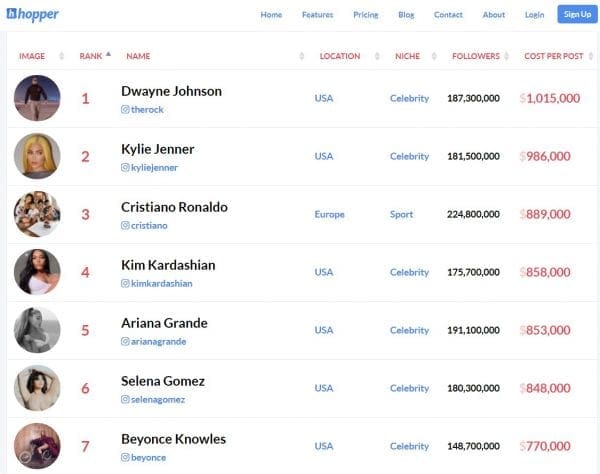Click Instagram icon beside therock handle
Screen dimensions: 600x474
click(125, 110)
